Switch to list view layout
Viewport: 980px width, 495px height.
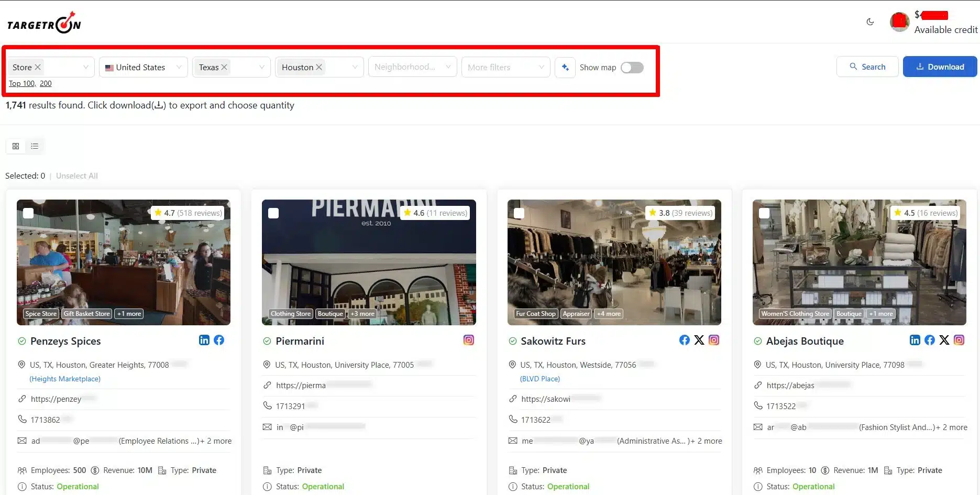tap(35, 146)
